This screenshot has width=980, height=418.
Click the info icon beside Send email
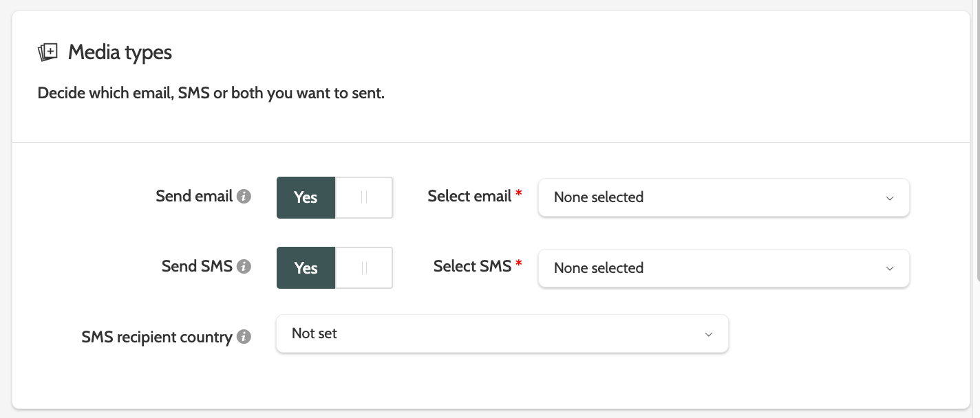244,197
